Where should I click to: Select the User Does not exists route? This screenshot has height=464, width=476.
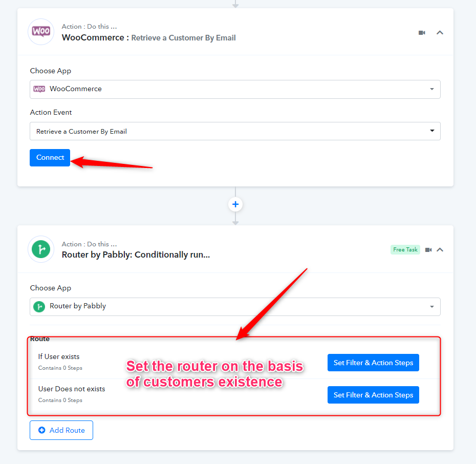click(x=72, y=389)
